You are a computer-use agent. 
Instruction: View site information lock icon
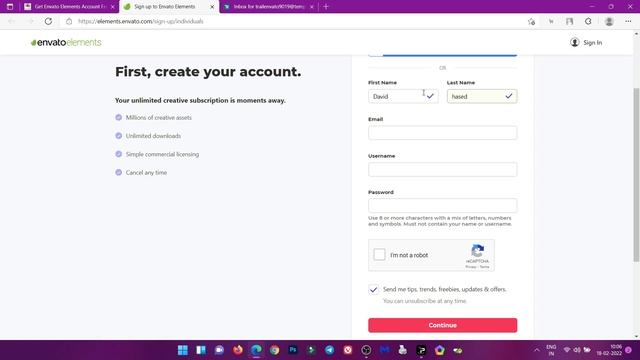pos(69,21)
